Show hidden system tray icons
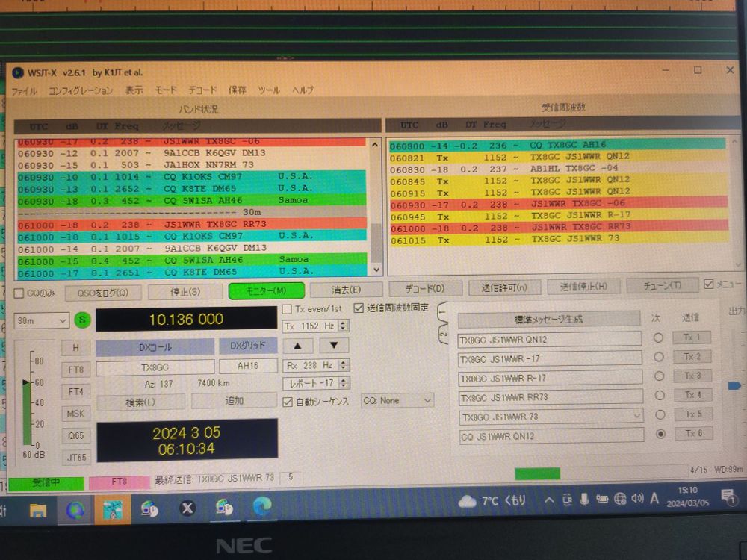747x560 pixels. coord(549,500)
